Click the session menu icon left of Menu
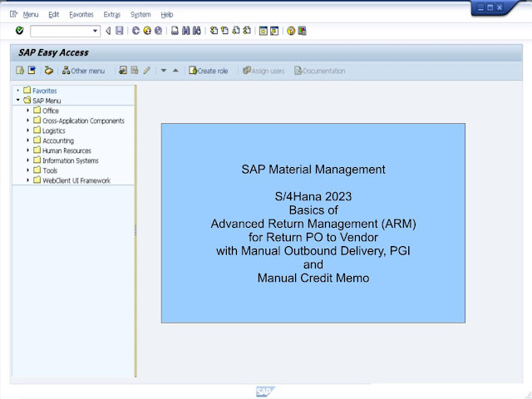Screen dimensions: 532x399 pyautogui.click(x=13, y=14)
